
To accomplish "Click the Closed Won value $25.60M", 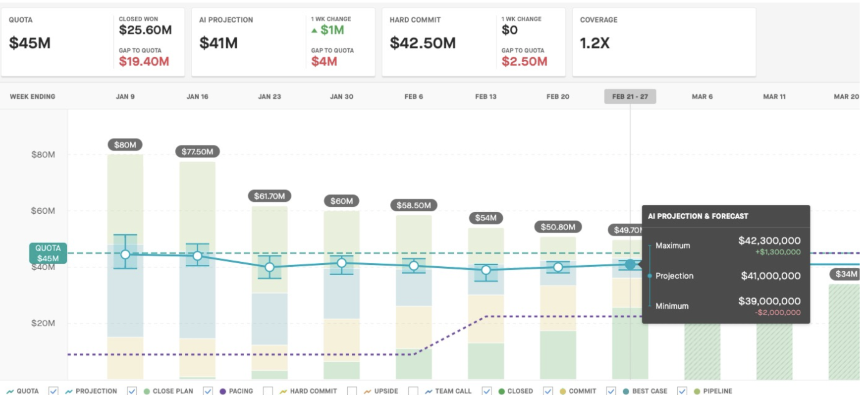I will (145, 30).
